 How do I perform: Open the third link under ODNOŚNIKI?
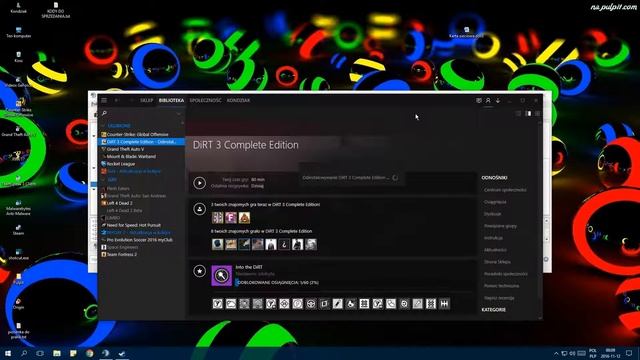point(492,214)
